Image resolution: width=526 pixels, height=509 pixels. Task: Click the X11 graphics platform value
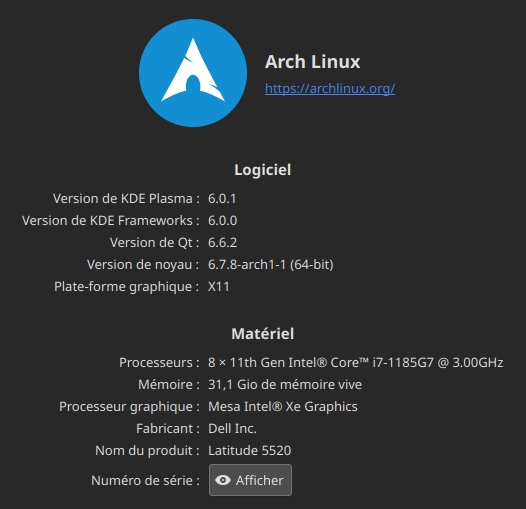pos(218,287)
